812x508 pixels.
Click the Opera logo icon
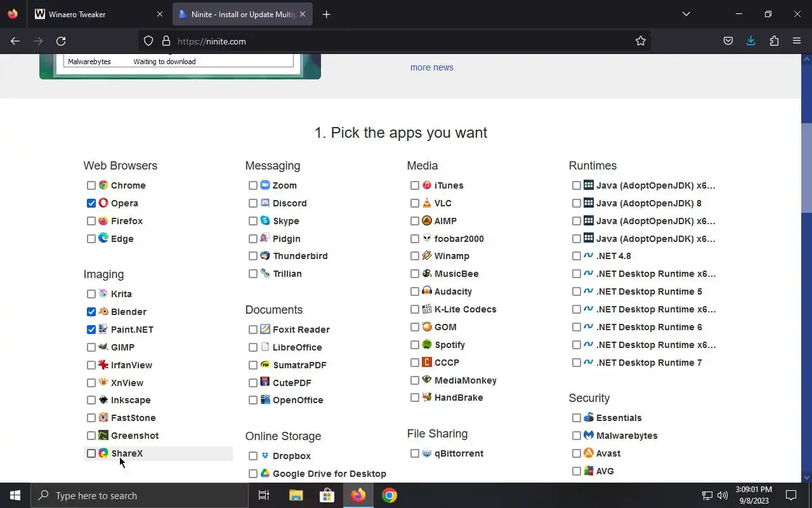(x=103, y=203)
